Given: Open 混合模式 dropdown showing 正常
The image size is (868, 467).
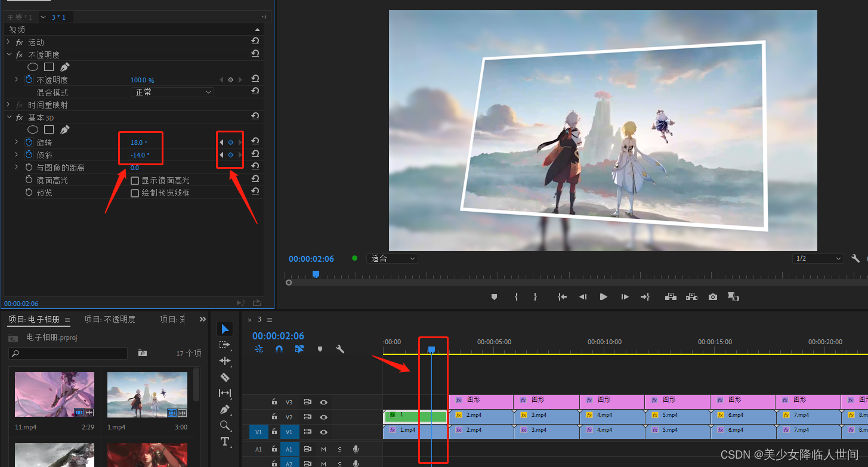Looking at the screenshot, I should point(172,92).
